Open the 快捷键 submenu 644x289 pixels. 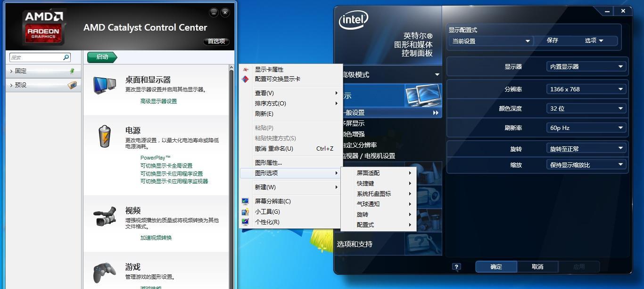(x=379, y=184)
